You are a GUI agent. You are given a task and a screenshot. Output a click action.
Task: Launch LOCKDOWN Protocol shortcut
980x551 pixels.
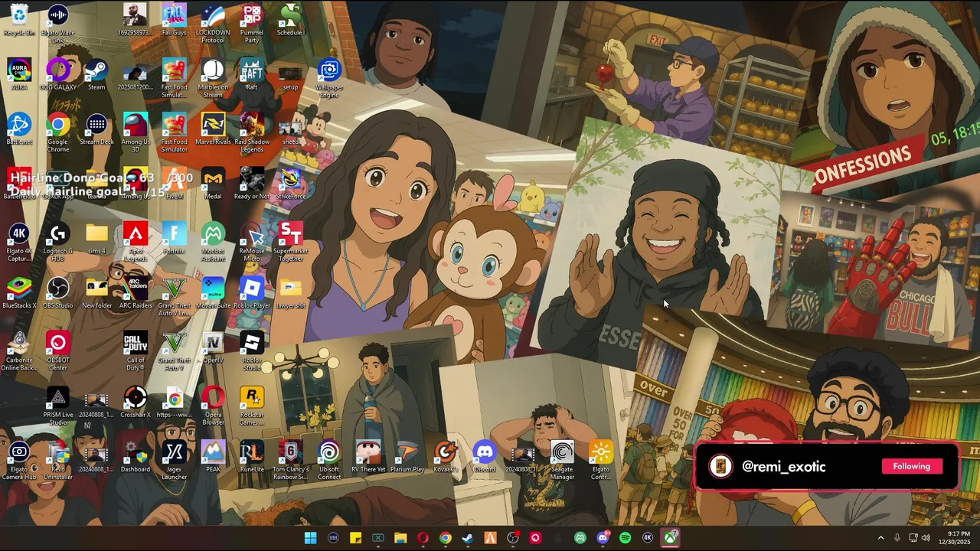tap(213, 23)
